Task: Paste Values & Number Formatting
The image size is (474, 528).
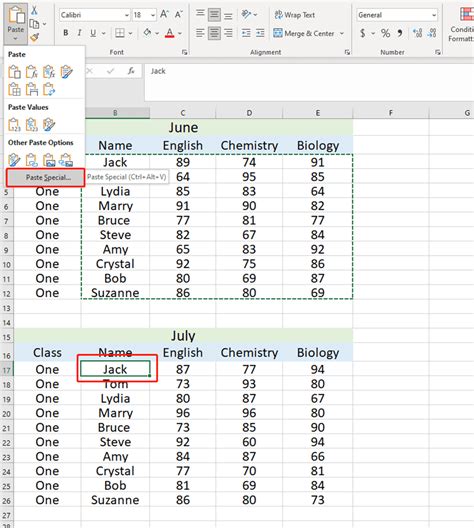Action: 32,125
